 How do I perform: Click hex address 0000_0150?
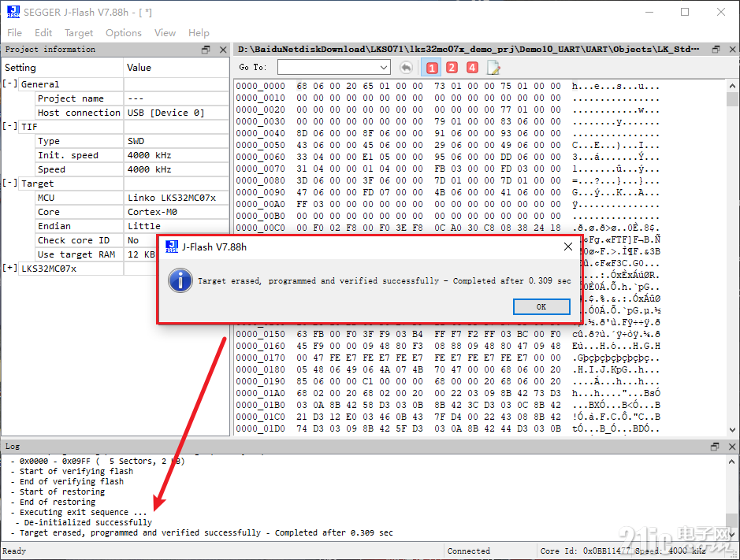pyautogui.click(x=261, y=333)
